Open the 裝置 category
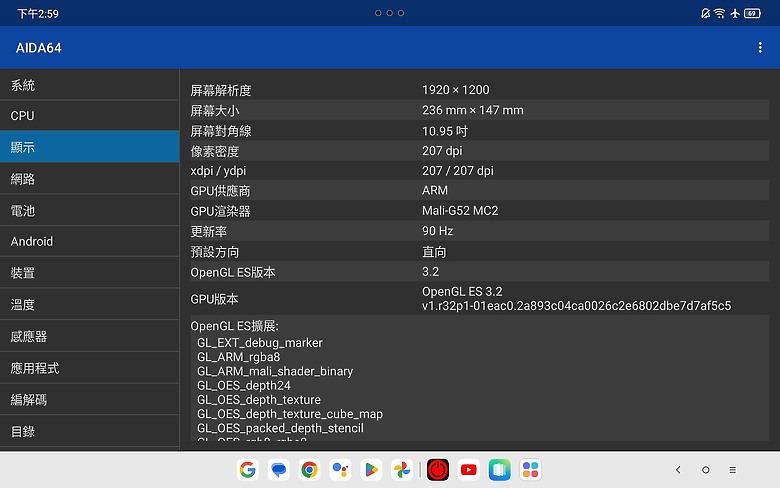Image resolution: width=780 pixels, height=488 pixels. (x=90, y=273)
